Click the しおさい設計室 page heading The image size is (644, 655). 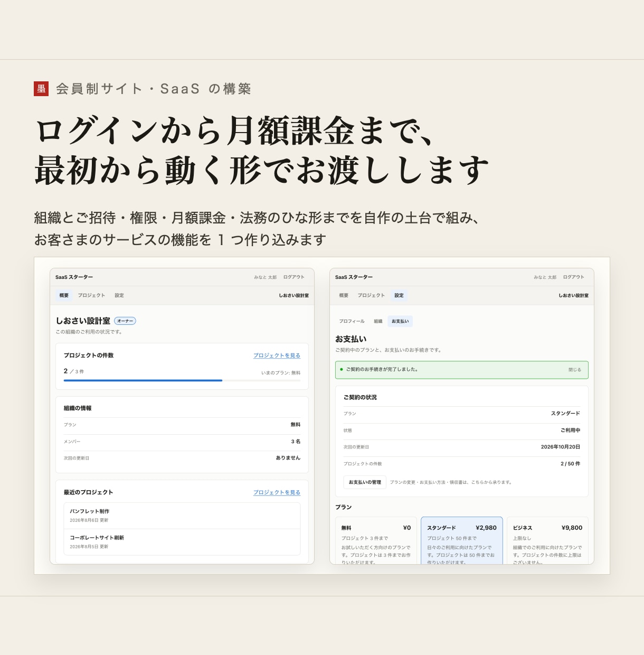[x=83, y=321]
